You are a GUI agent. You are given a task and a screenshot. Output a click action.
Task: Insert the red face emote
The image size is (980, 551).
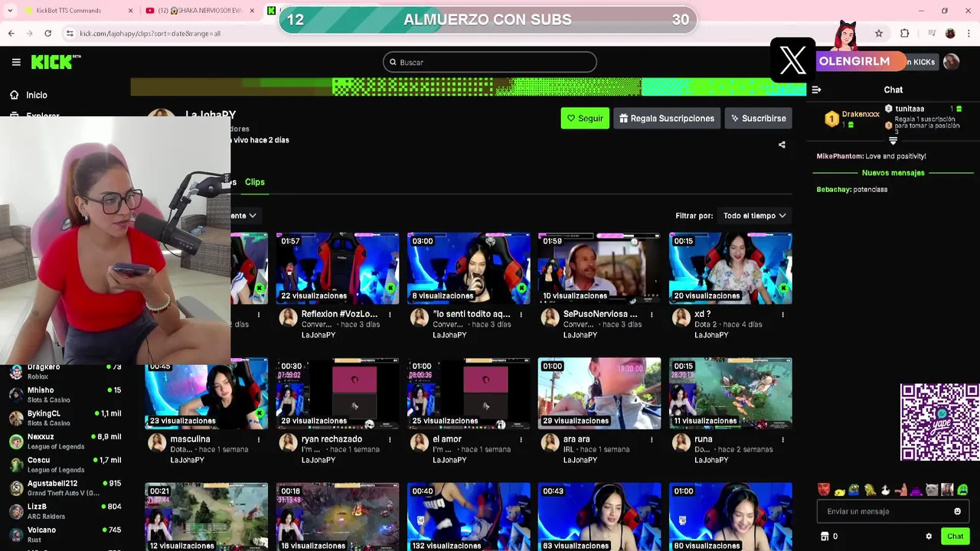point(823,490)
